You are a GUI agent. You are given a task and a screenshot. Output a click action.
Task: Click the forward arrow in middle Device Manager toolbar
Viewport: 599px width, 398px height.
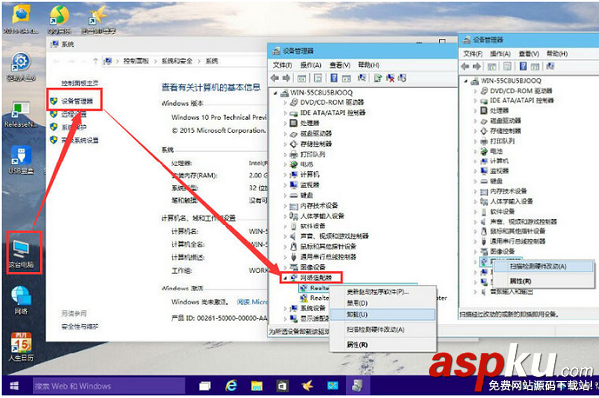[286, 78]
